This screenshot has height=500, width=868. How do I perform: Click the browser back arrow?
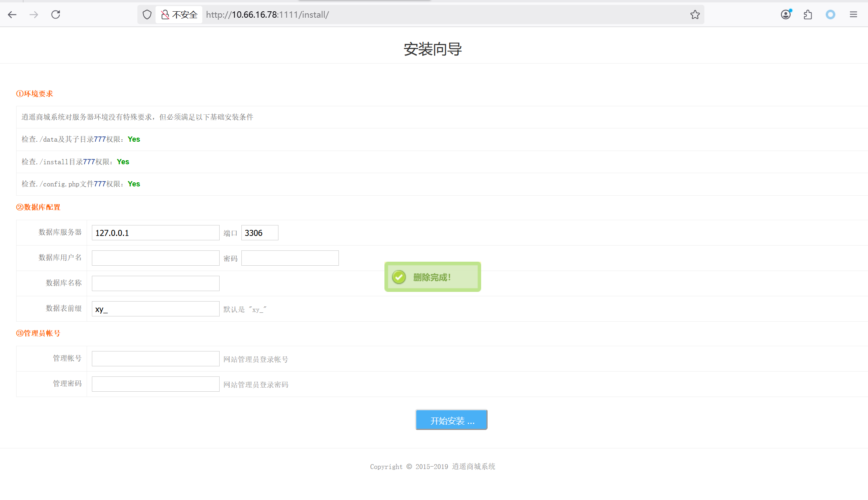[12, 15]
